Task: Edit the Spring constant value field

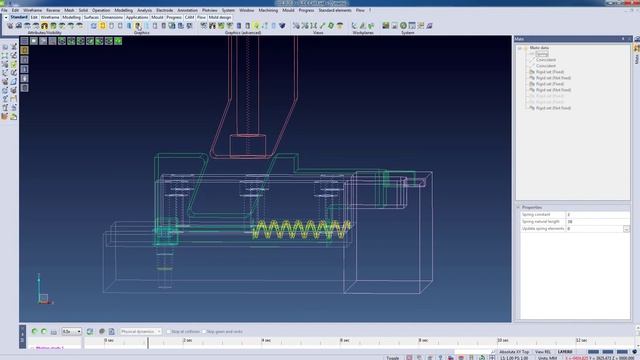Action: 598,214
